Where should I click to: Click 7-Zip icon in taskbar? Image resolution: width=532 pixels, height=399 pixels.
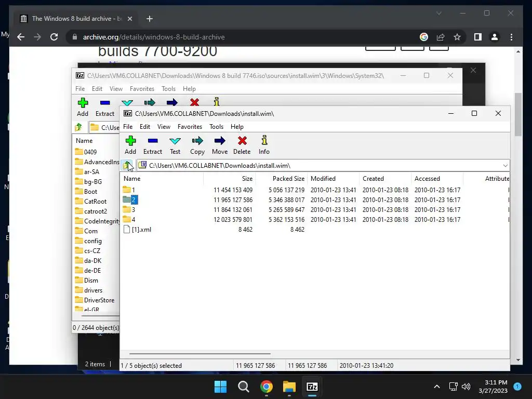click(x=312, y=387)
